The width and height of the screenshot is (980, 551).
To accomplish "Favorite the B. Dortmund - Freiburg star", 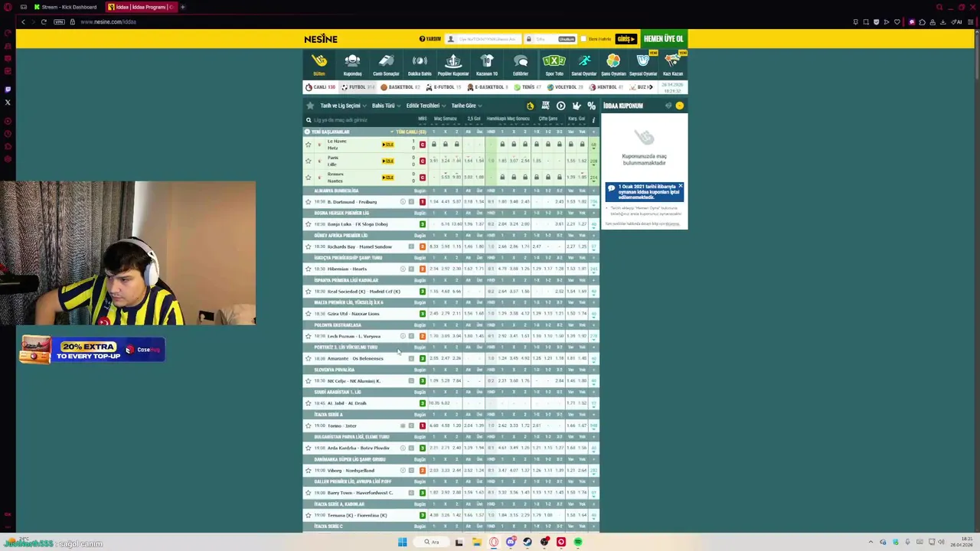I will (x=309, y=202).
